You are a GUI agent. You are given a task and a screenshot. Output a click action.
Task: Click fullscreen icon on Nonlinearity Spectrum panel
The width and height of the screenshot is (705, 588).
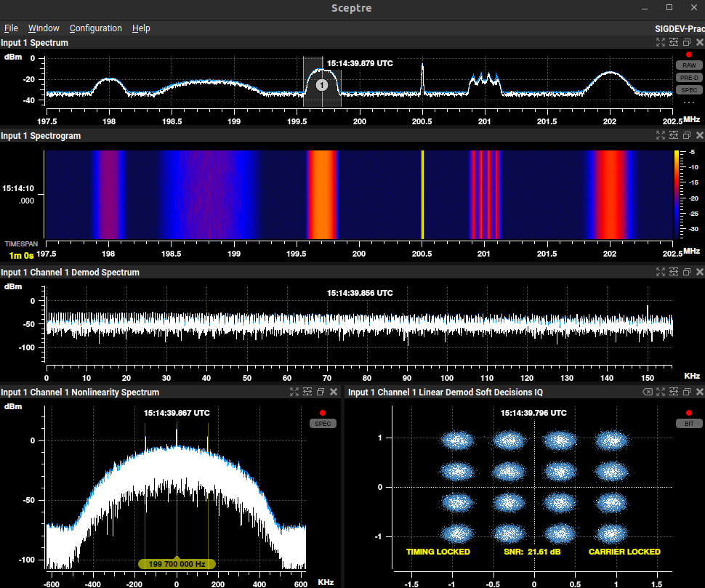(x=294, y=392)
